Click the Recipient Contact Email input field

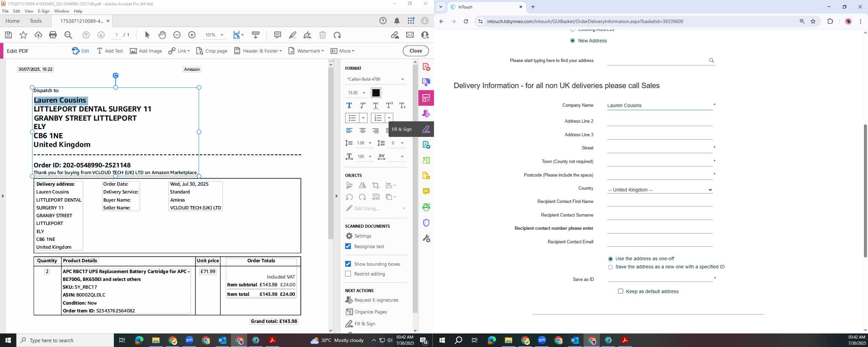tap(660, 242)
